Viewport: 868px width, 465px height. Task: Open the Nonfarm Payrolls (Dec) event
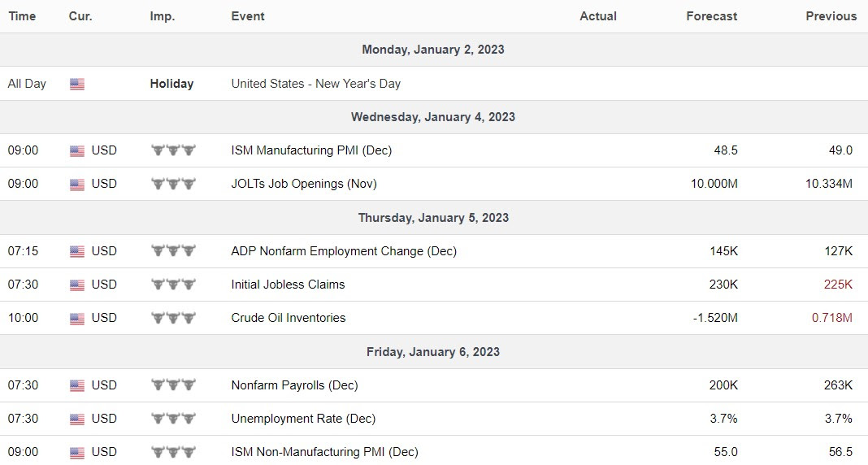click(x=294, y=385)
